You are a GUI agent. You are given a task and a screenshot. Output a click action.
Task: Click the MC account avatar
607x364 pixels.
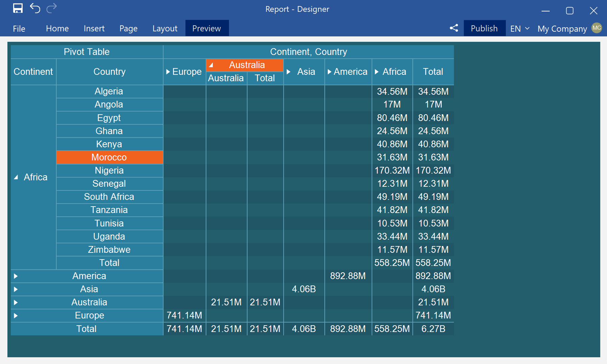(x=597, y=28)
